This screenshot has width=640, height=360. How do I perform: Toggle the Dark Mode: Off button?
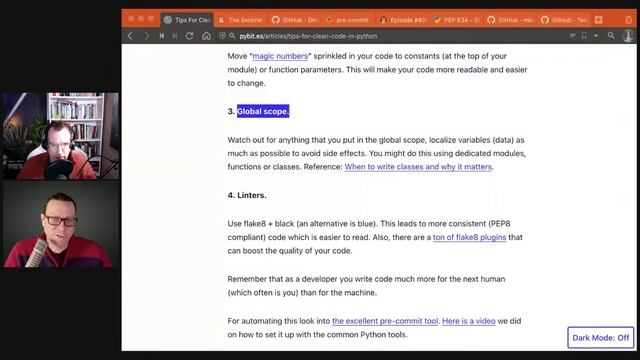[x=600, y=338]
